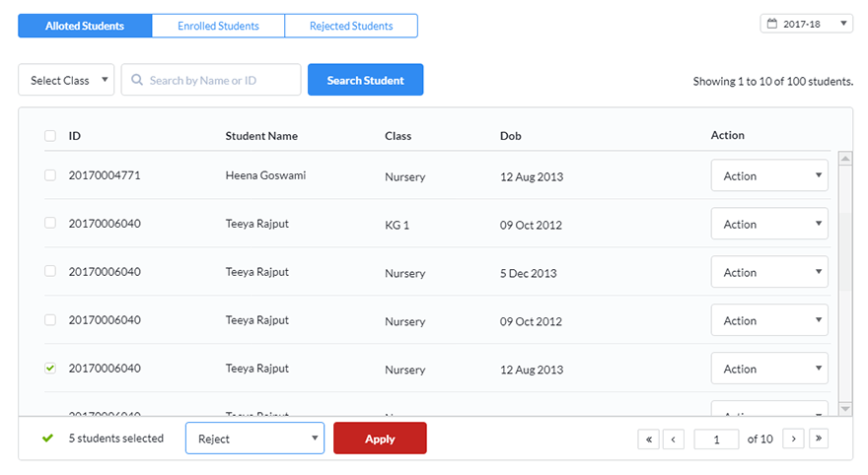Click the magnifier icon in the search field
Viewport: 868px width, 475px height.
137,80
